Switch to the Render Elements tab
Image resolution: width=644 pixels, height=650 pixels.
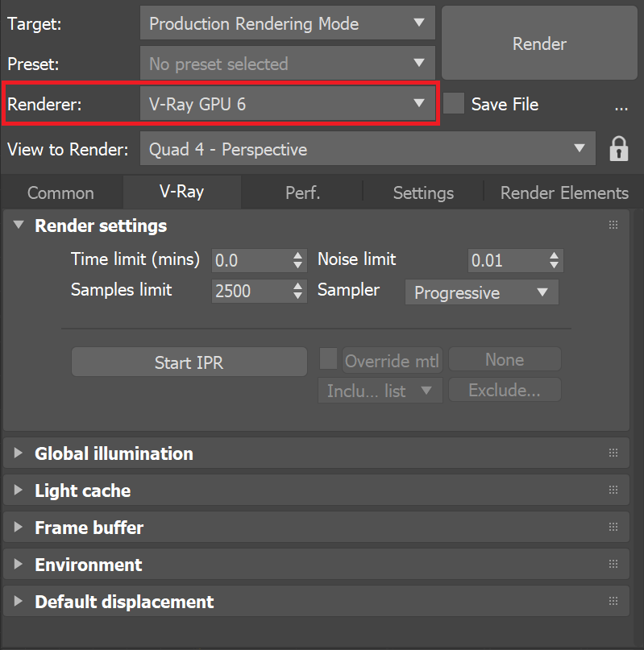[563, 193]
